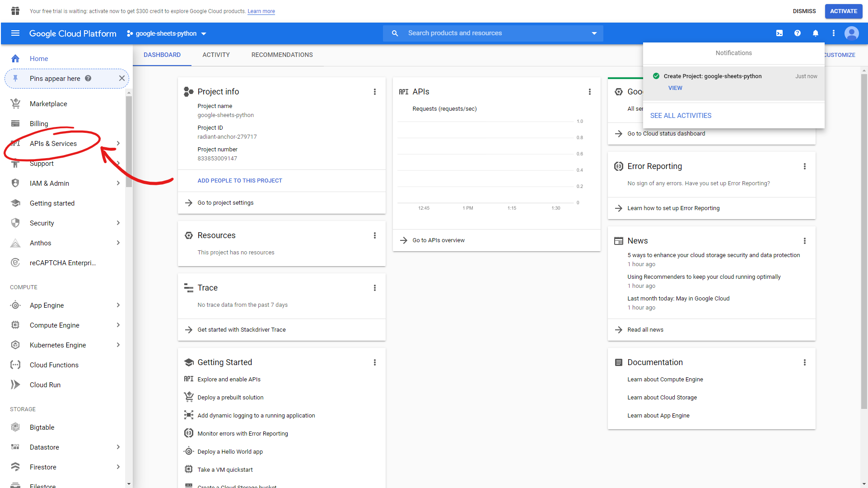Expand the IAM & Admin submenu chevron
The image size is (868, 488).
click(118, 183)
